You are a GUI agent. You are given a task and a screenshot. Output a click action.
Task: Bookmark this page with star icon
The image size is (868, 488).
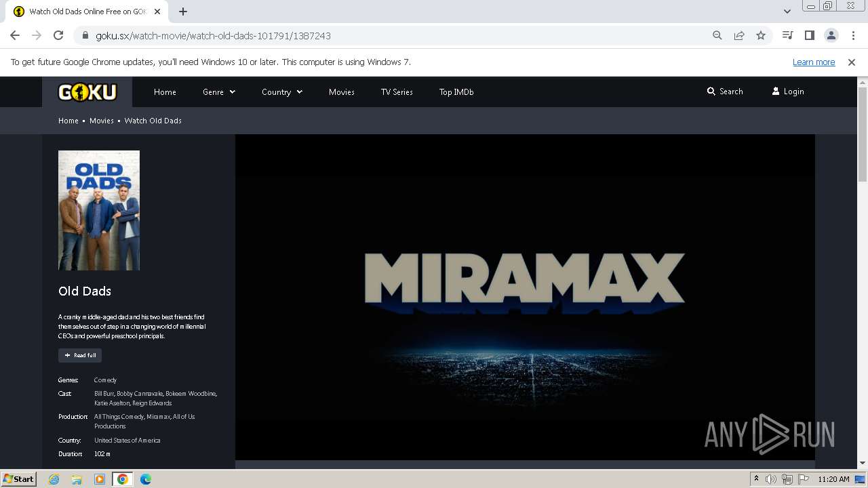point(761,35)
